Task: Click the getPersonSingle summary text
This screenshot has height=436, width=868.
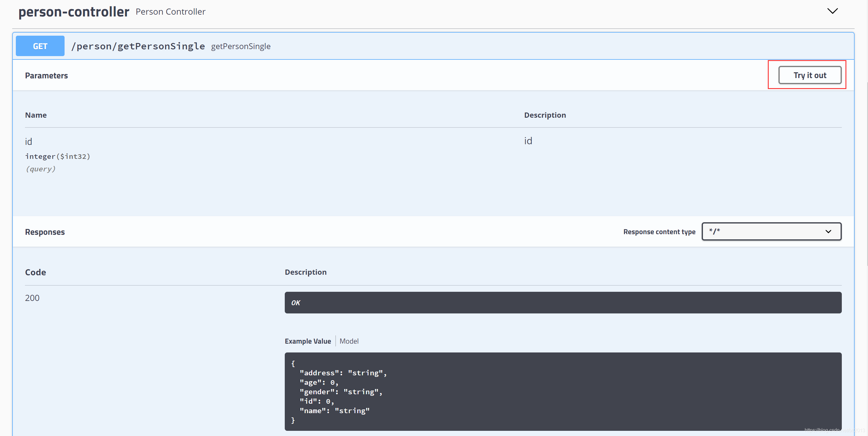Action: coord(241,47)
